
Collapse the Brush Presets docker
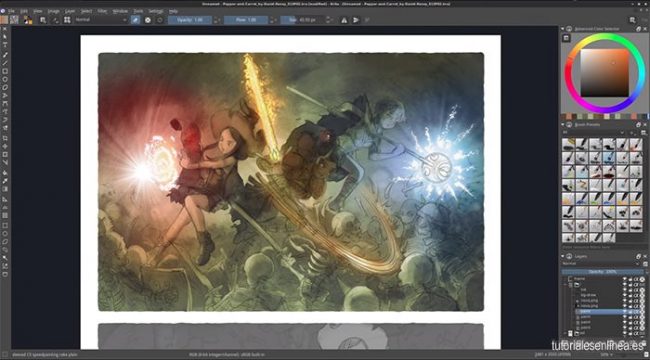[563, 124]
